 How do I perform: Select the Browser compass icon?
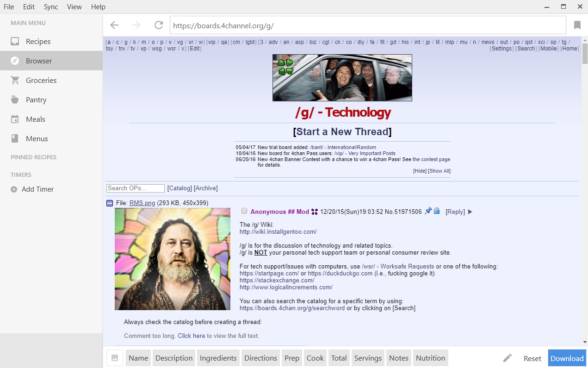[15, 61]
